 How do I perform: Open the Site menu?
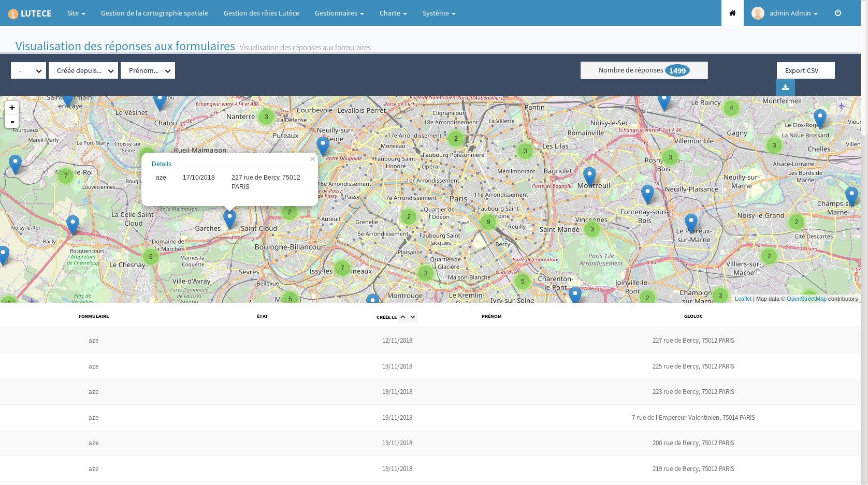point(76,13)
